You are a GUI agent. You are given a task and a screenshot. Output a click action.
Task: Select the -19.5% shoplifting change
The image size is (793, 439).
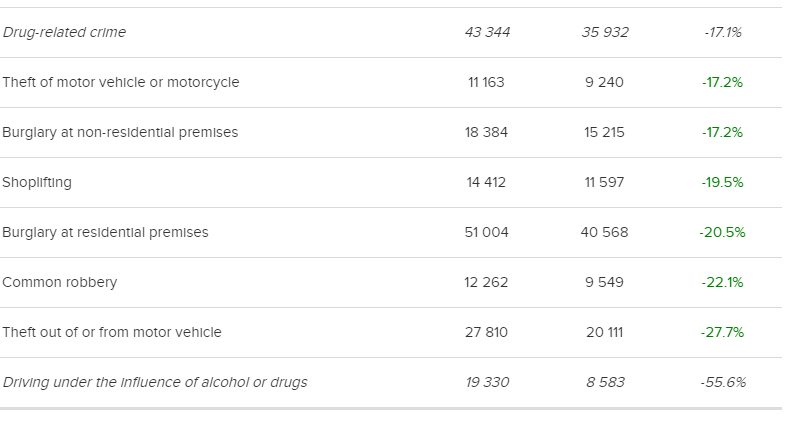click(x=722, y=182)
